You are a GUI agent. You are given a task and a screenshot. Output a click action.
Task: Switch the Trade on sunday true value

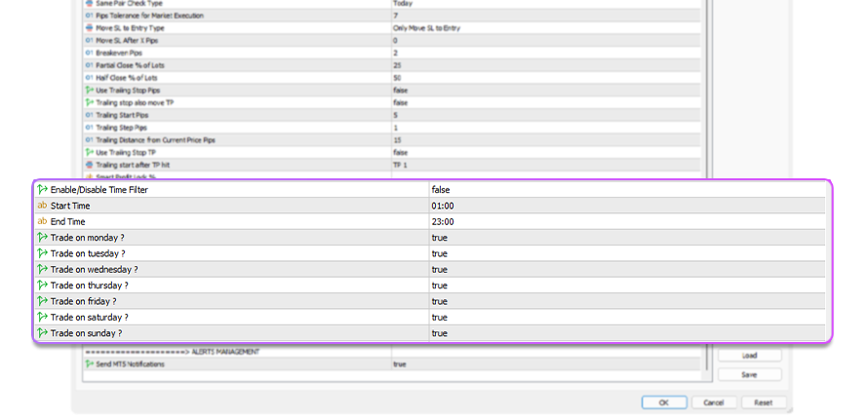(x=440, y=333)
